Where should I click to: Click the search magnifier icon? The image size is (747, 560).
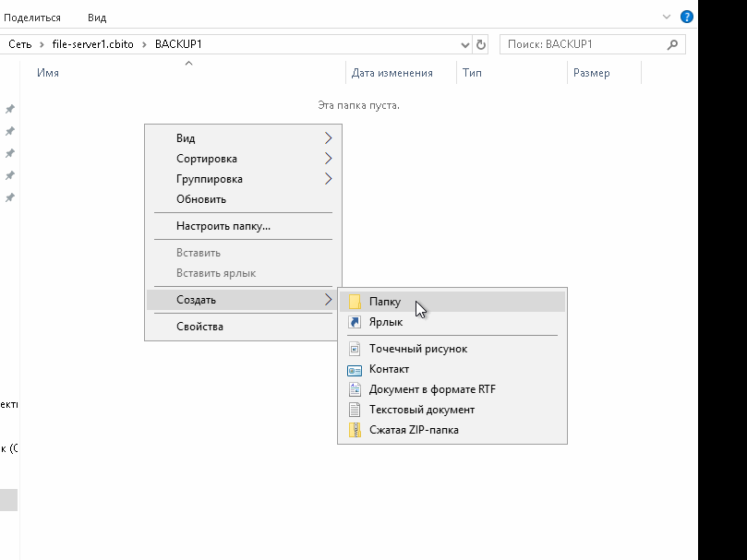tap(672, 44)
